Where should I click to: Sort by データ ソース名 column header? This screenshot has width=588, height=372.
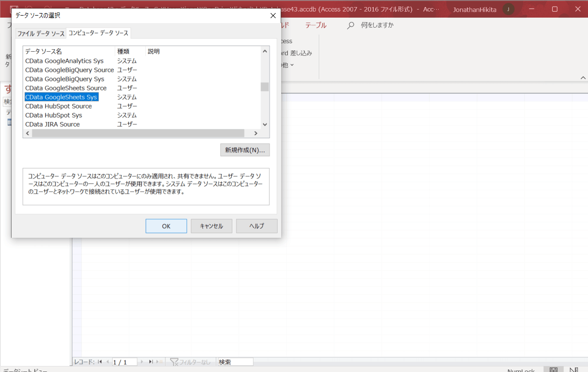[x=69, y=51]
